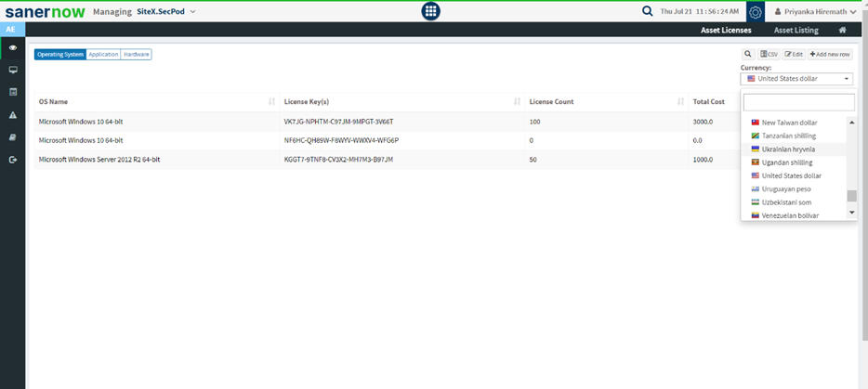
Task: Export table using CSV button
Action: (769, 54)
